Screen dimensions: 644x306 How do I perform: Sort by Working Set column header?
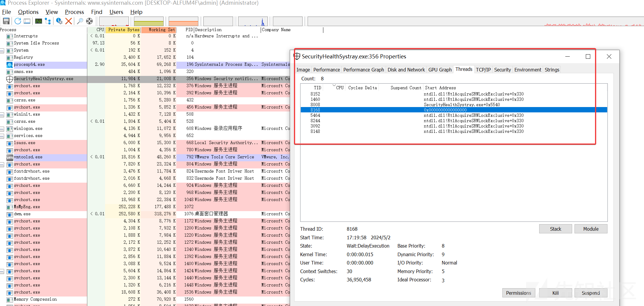(159, 30)
